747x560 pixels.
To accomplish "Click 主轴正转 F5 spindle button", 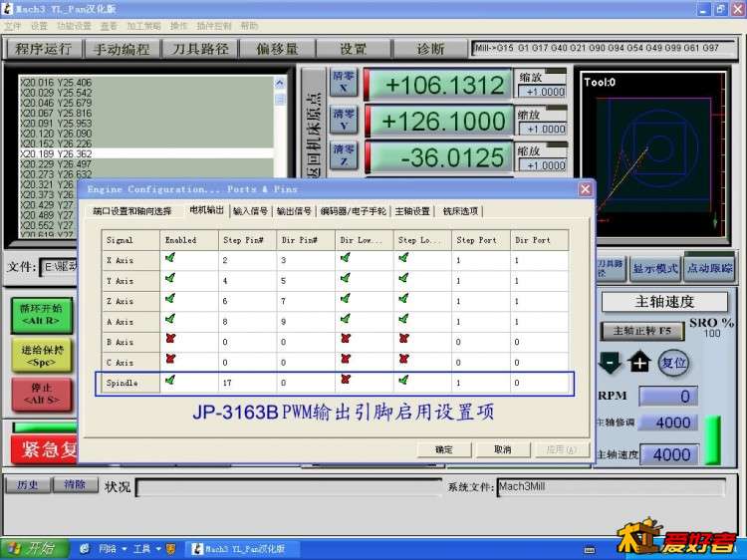I will pyautogui.click(x=641, y=330).
